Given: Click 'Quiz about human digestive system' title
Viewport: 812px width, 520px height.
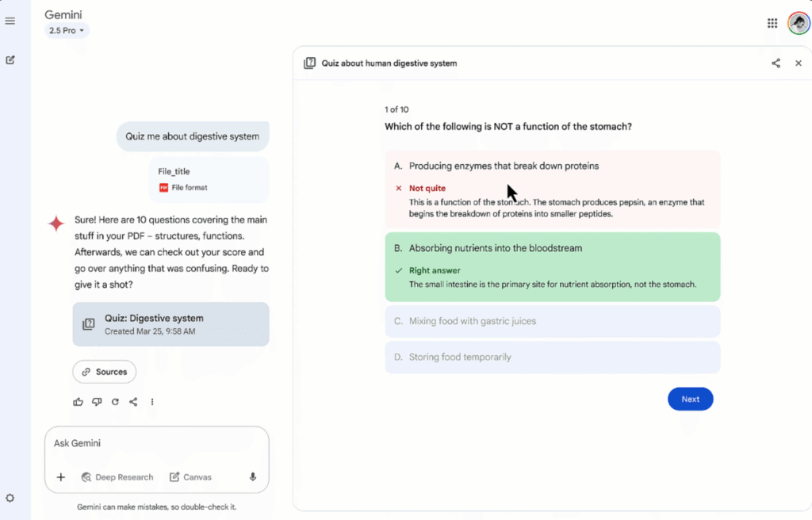Looking at the screenshot, I should [389, 63].
